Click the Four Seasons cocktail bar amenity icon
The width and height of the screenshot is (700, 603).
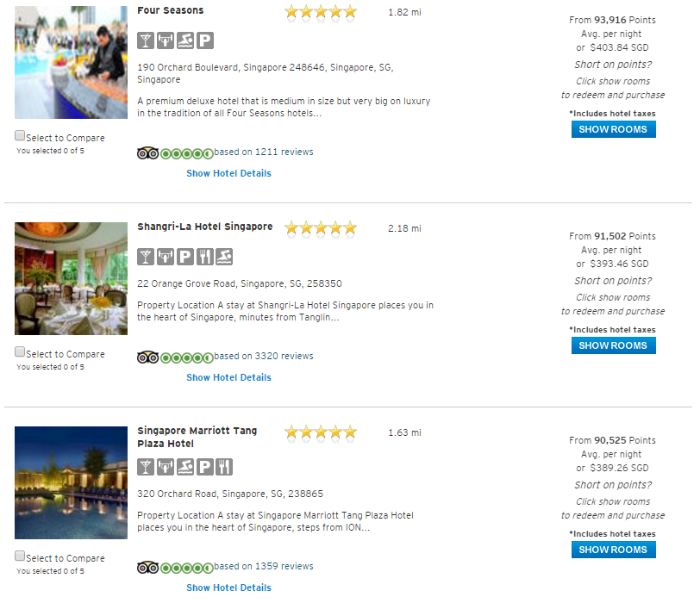click(146, 40)
